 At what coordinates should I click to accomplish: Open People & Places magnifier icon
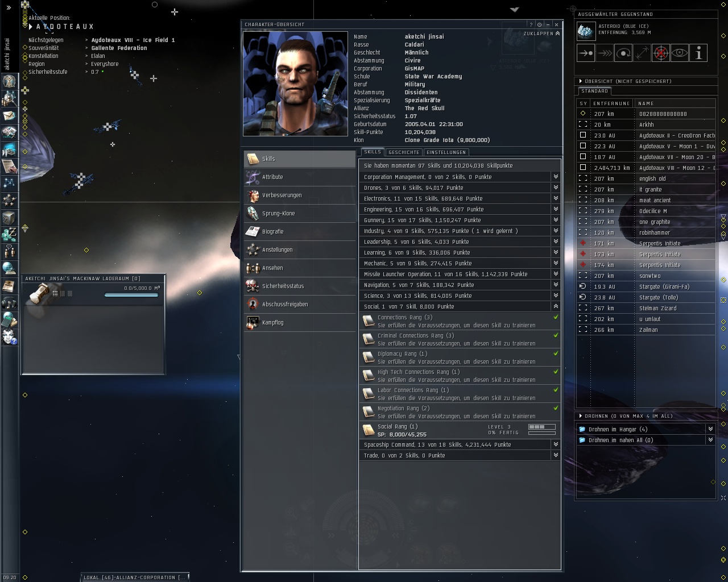coord(9,98)
